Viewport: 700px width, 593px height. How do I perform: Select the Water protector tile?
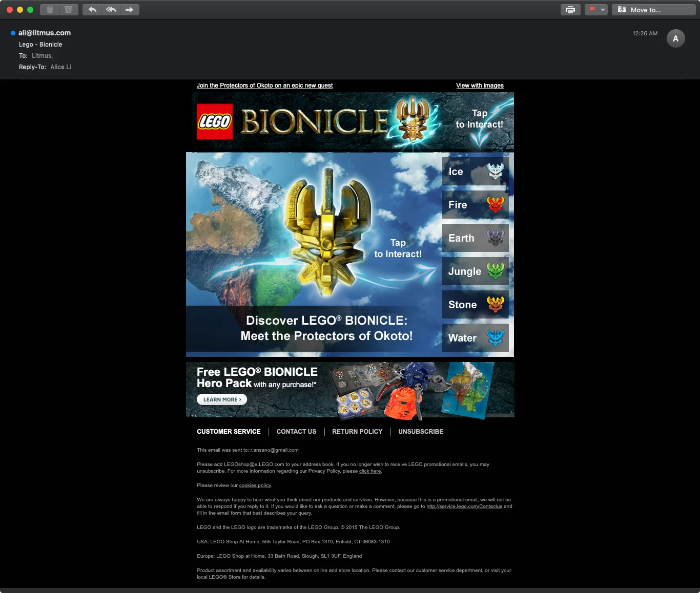(476, 337)
